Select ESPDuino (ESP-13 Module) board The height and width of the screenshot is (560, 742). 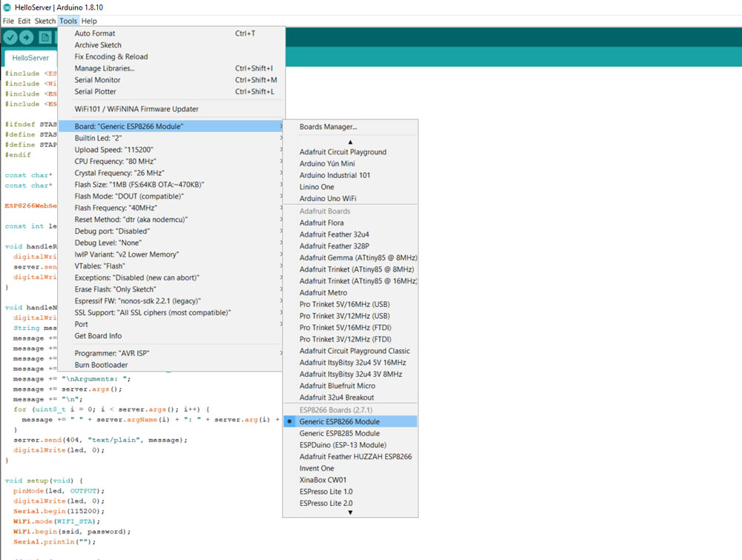click(x=350, y=445)
